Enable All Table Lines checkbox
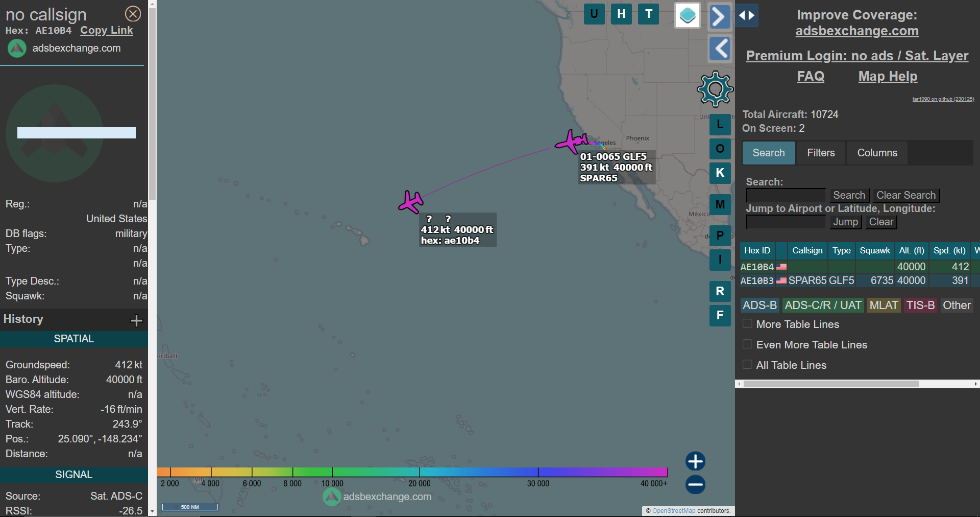Screen dimensions: 980x517 [x=747, y=365]
